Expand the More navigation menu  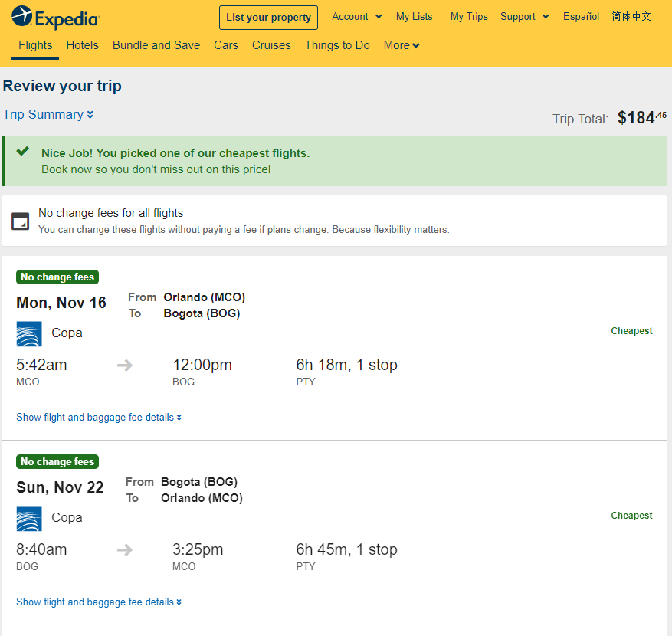402,45
